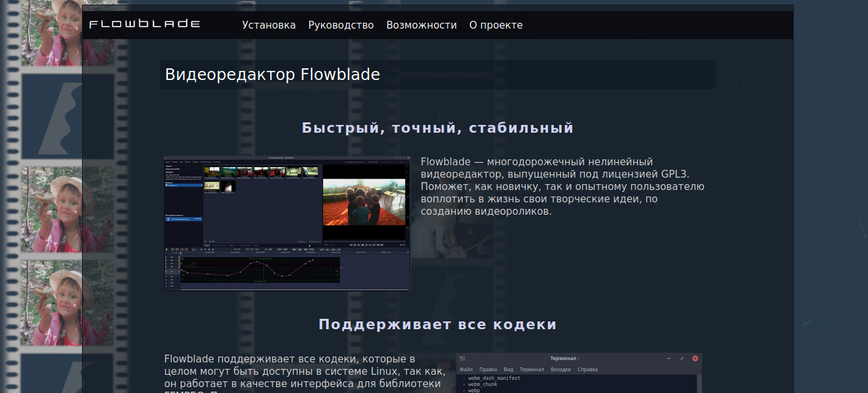This screenshot has height=393, width=868.
Task: Open the Установка navigation link
Action: click(x=269, y=25)
